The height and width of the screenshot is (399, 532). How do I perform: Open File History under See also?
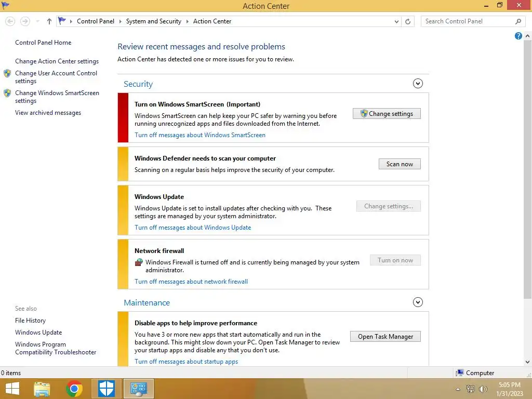30,320
